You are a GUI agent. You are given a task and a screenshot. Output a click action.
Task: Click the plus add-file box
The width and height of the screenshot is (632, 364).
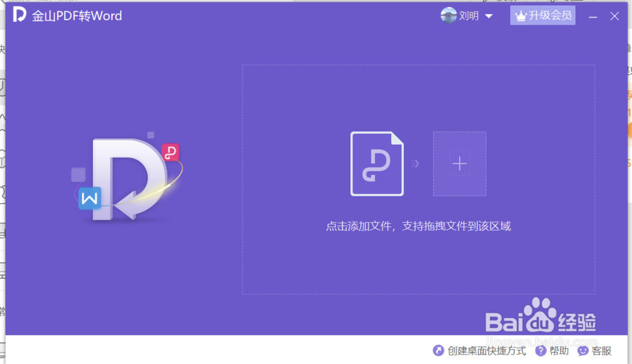[459, 164]
